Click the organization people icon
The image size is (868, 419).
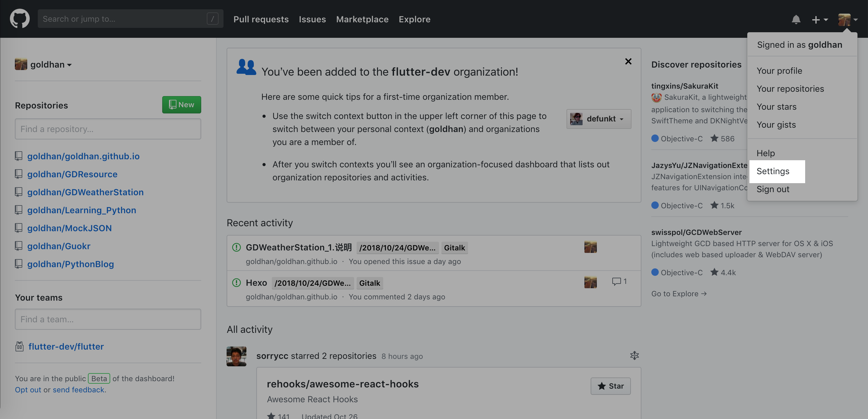pyautogui.click(x=246, y=67)
